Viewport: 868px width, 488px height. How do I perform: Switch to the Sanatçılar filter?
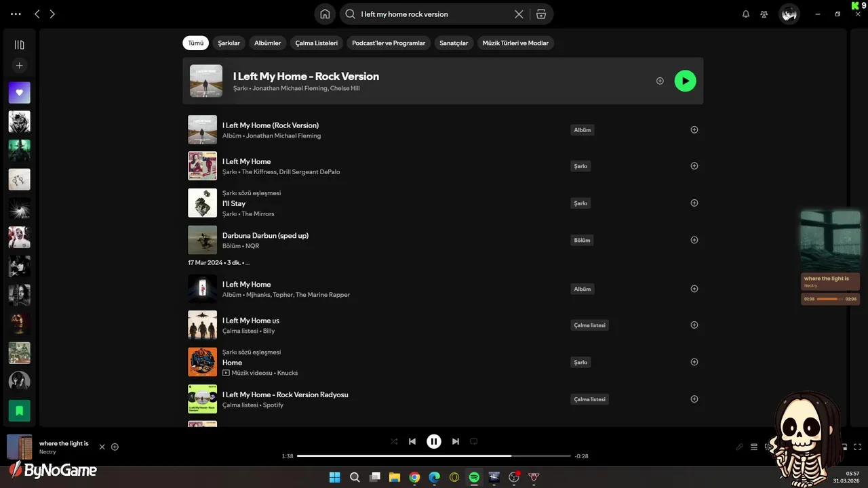coord(454,43)
